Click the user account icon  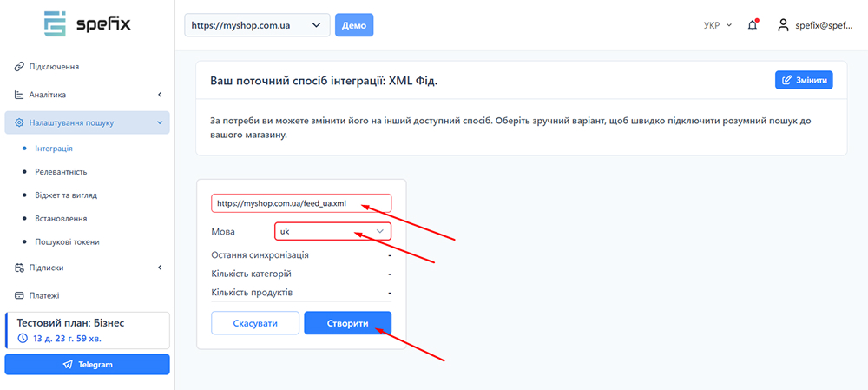pos(783,25)
